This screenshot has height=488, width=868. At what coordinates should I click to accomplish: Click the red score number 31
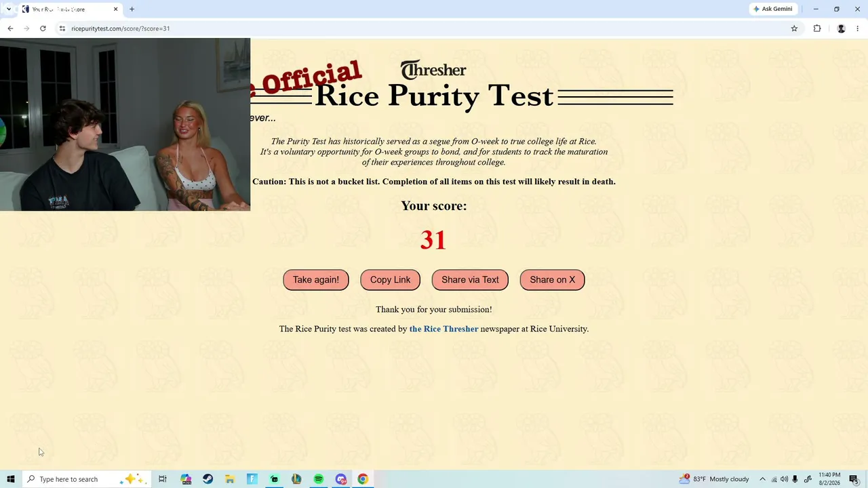coord(433,240)
